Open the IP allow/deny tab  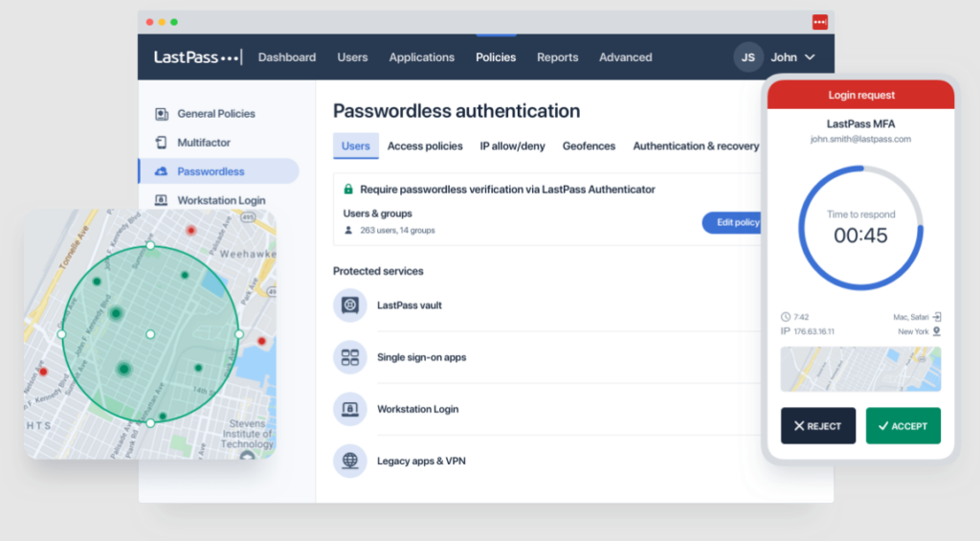click(x=513, y=146)
